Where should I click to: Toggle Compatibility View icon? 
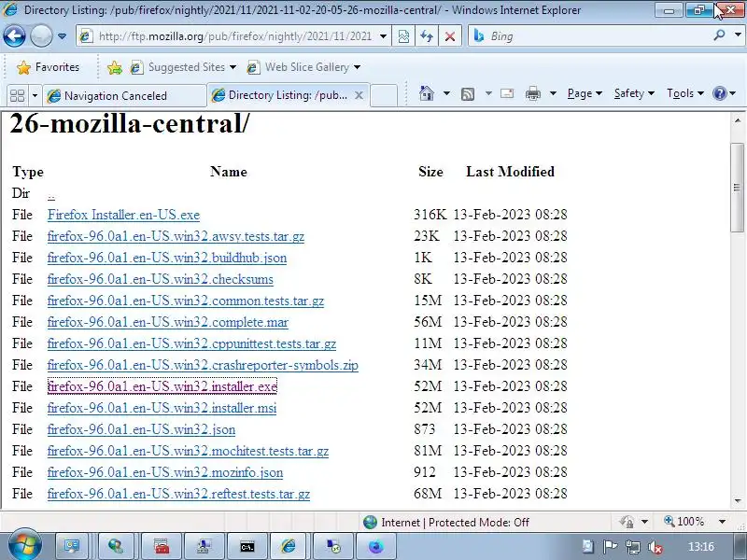pyautogui.click(x=403, y=36)
